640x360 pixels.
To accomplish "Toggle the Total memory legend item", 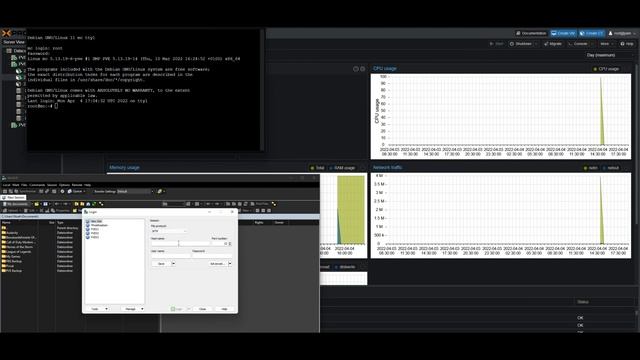I will [317, 168].
